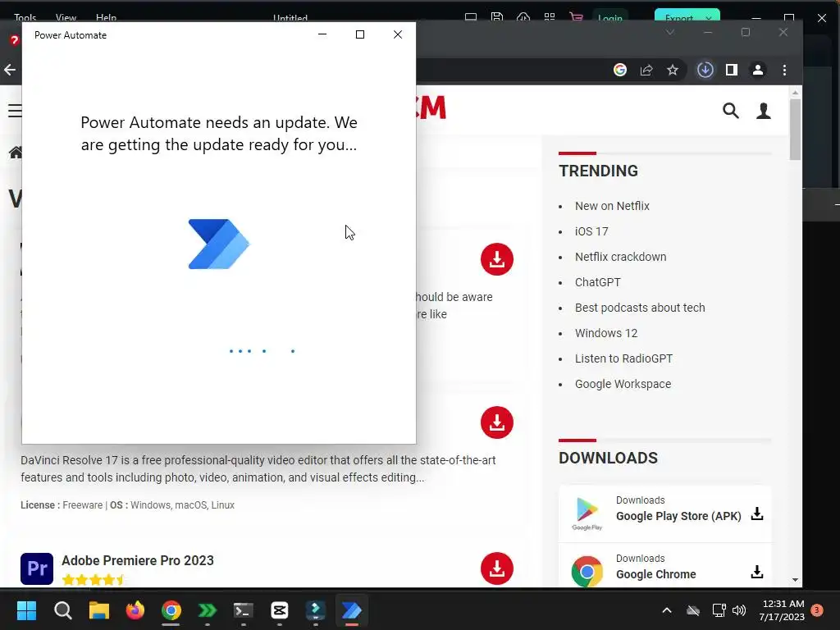Click the save disk icon in editor
Image resolution: width=840 pixels, height=630 pixels.
pyautogui.click(x=496, y=18)
